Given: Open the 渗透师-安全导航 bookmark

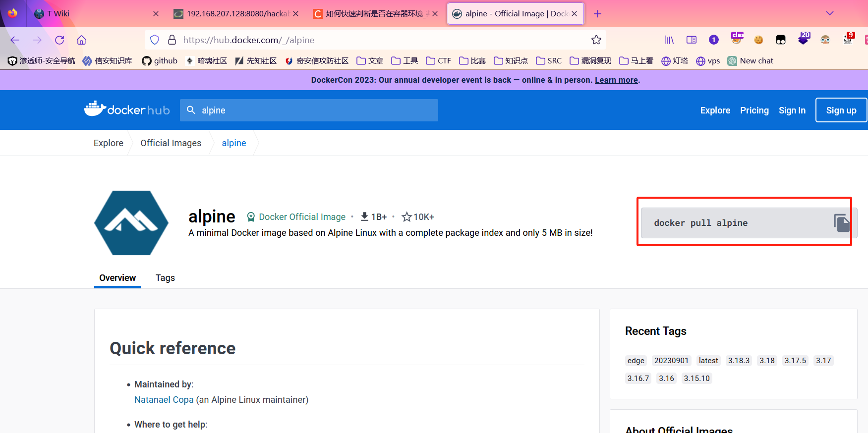Looking at the screenshot, I should (42, 61).
